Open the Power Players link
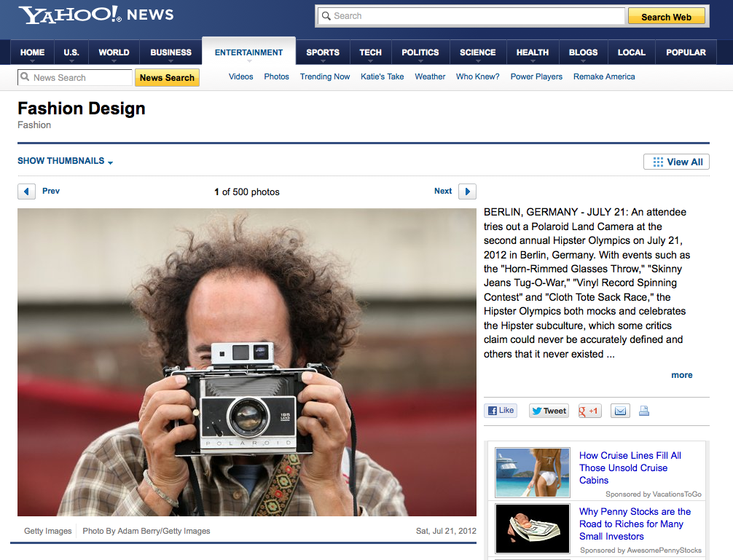This screenshot has height=560, width=733. point(536,76)
